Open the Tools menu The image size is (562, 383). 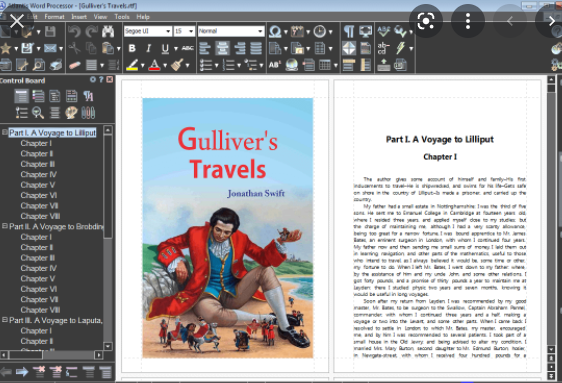[122, 17]
